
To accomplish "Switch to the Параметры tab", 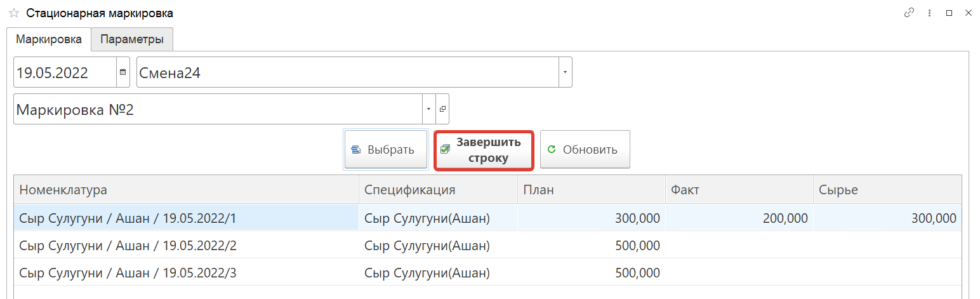I will pos(132,39).
